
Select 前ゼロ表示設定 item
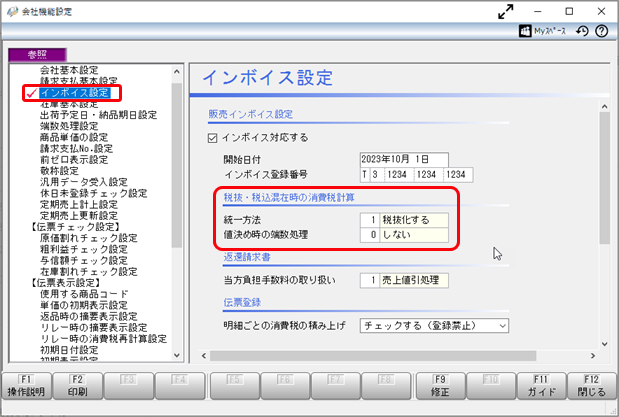click(x=74, y=160)
